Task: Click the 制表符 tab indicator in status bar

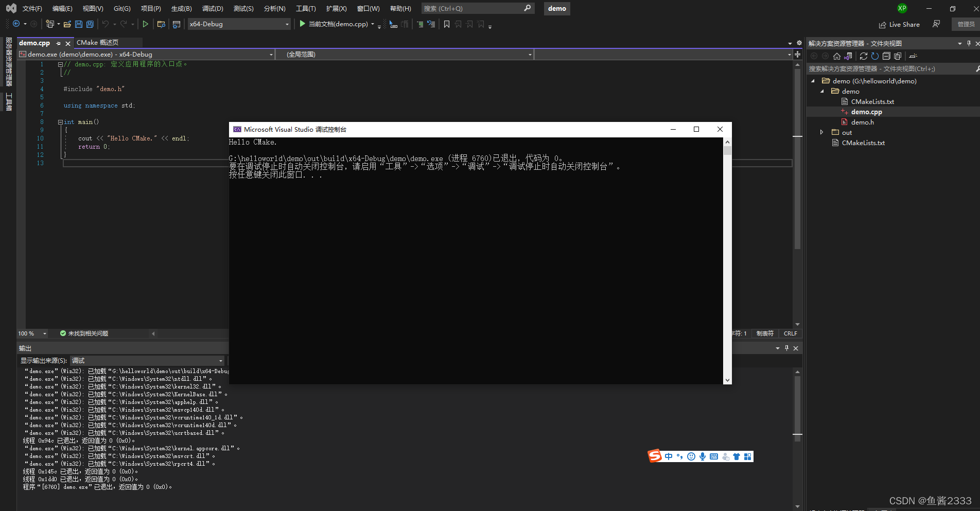Action: click(765, 333)
